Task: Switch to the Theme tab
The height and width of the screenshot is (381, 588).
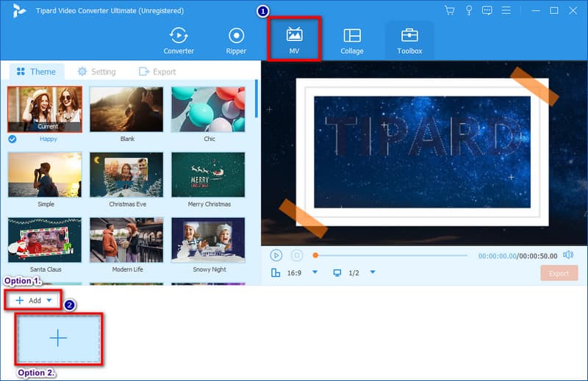Action: click(36, 71)
